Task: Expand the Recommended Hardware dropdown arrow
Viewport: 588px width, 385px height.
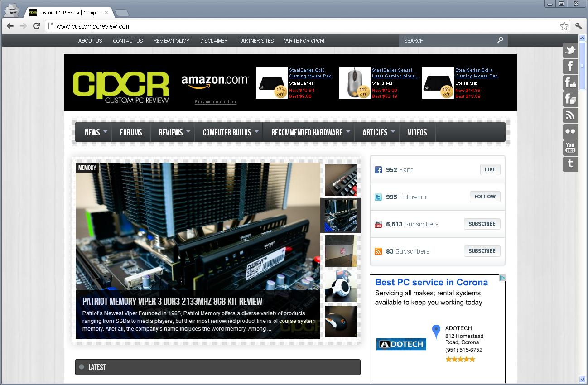Action: (348, 132)
